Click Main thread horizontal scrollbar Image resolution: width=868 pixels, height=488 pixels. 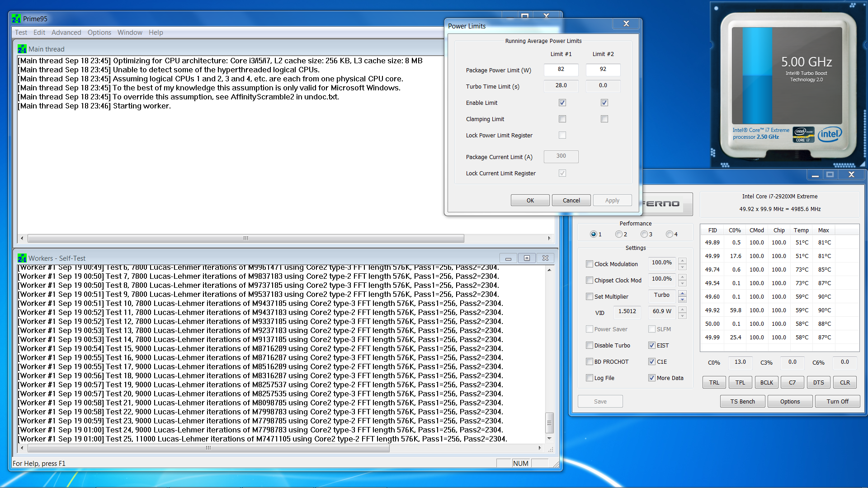(245, 238)
